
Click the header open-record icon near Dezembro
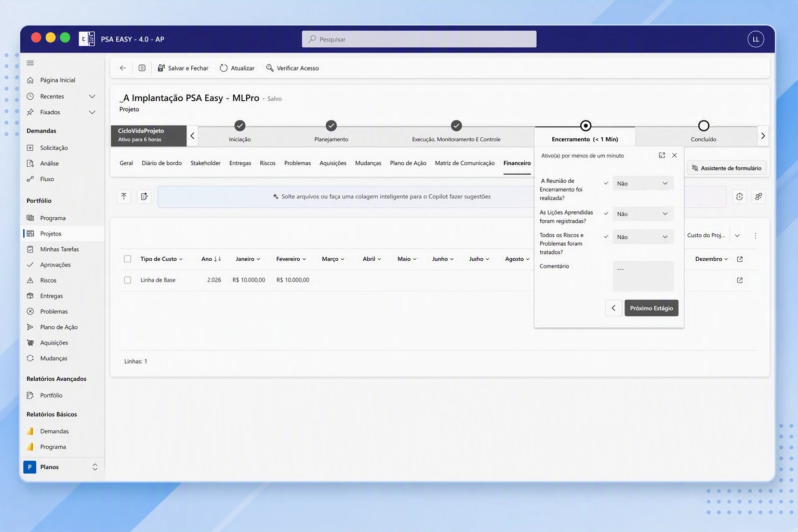click(x=740, y=259)
